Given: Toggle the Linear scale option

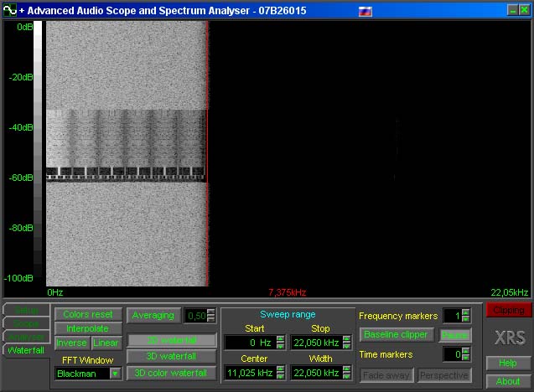Looking at the screenshot, I should coord(106,343).
